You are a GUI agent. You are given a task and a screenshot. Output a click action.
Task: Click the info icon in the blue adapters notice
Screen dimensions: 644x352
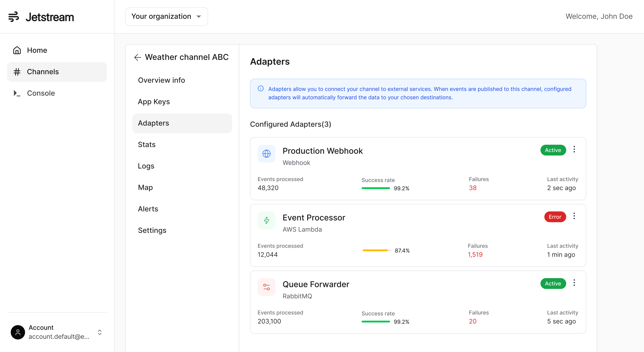261,88
